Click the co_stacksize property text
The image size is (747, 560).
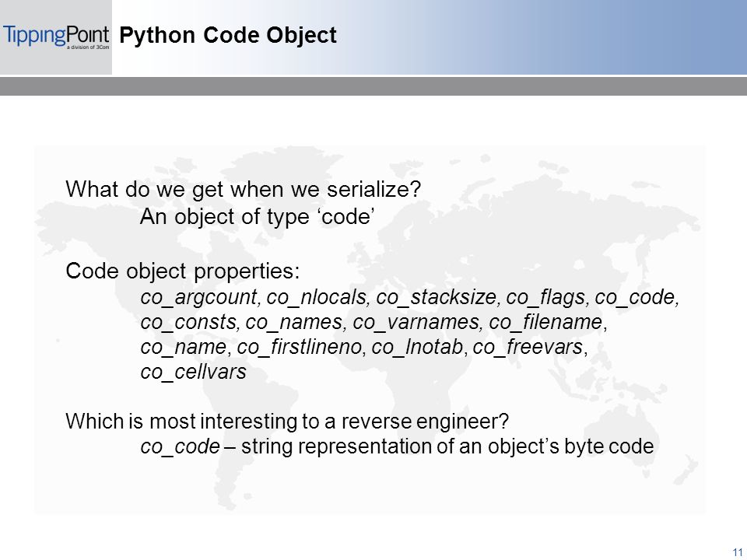click(x=436, y=297)
